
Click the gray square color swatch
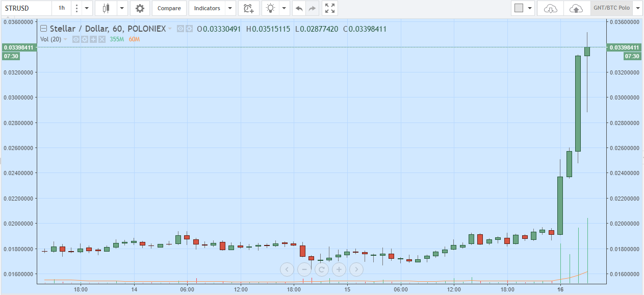coord(519,8)
